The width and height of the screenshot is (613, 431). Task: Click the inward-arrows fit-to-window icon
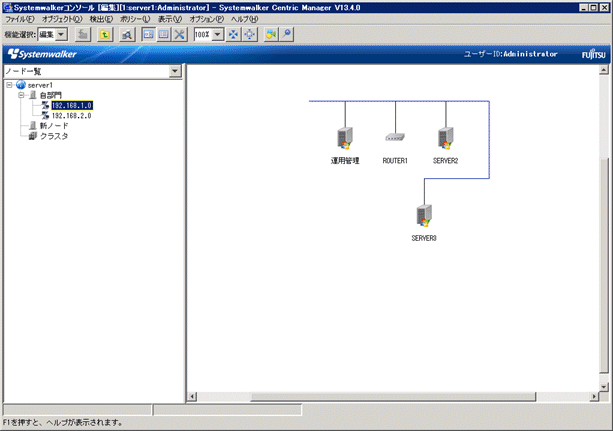pyautogui.click(x=234, y=35)
